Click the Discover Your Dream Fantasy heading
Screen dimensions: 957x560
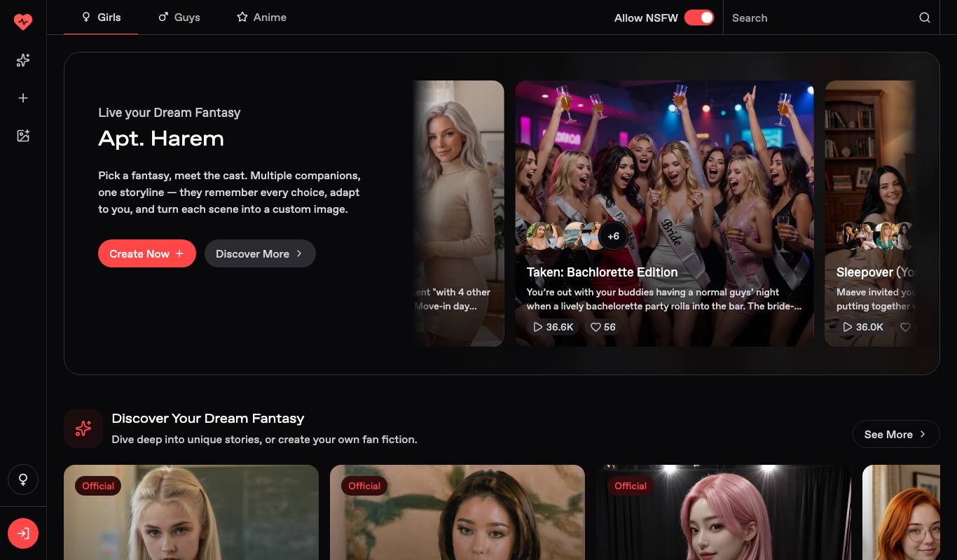[208, 418]
